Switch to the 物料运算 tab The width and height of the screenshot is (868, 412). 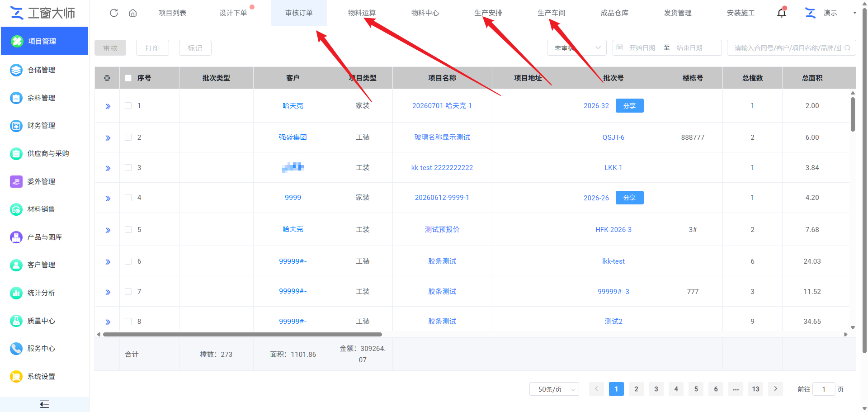[x=362, y=13]
